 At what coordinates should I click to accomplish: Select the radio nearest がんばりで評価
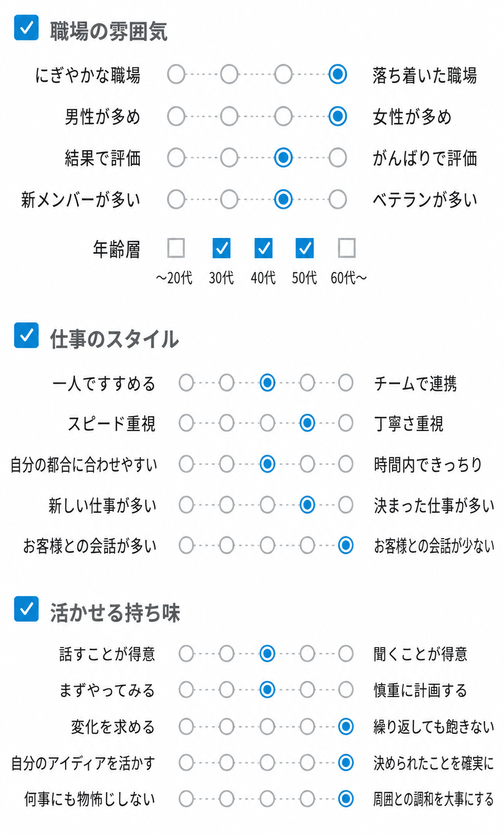point(337,157)
